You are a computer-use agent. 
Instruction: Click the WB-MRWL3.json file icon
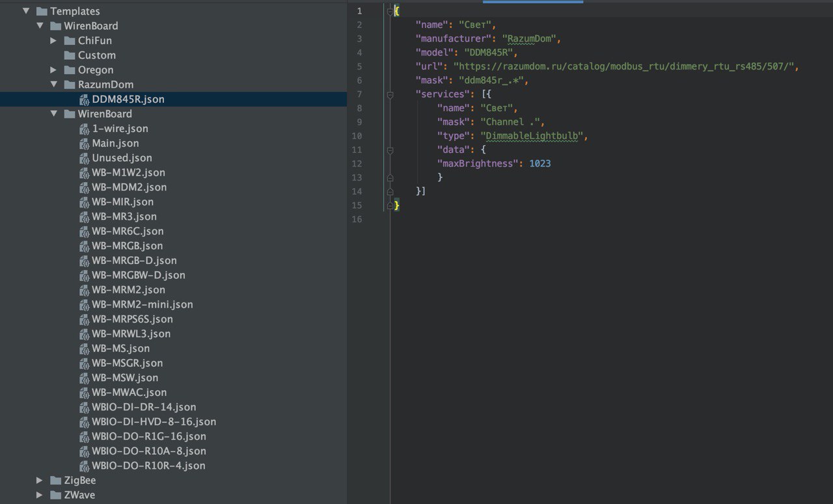tap(84, 334)
